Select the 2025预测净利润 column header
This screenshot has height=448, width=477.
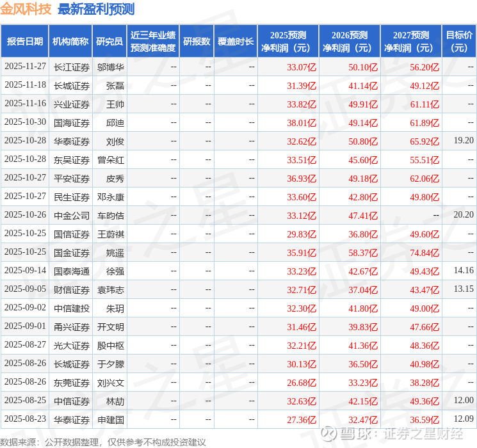288,42
